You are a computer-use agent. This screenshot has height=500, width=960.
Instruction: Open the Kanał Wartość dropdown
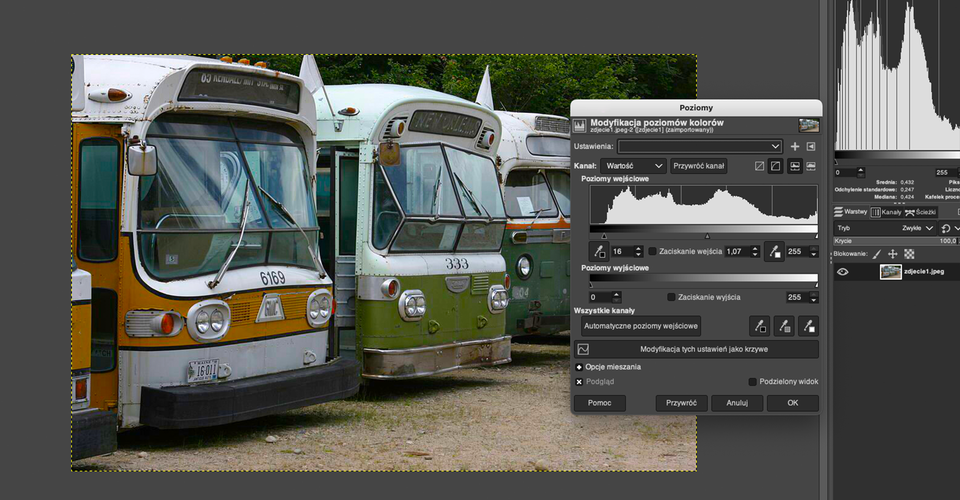pos(633,166)
